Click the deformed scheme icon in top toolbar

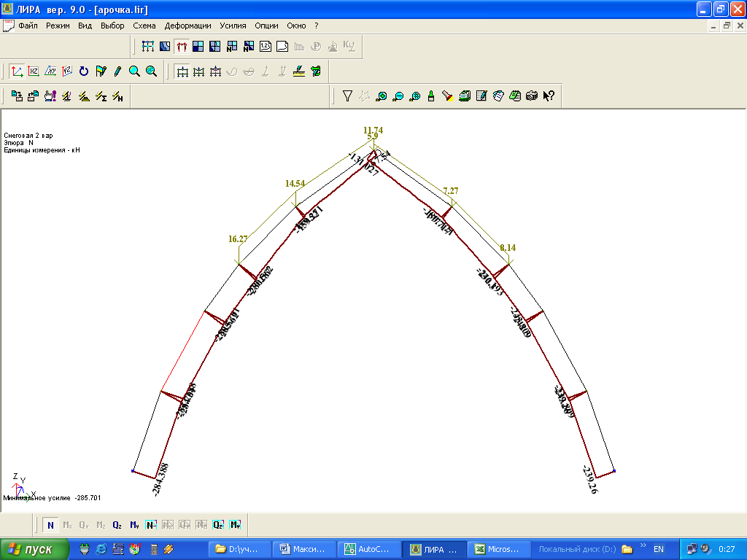click(x=165, y=46)
